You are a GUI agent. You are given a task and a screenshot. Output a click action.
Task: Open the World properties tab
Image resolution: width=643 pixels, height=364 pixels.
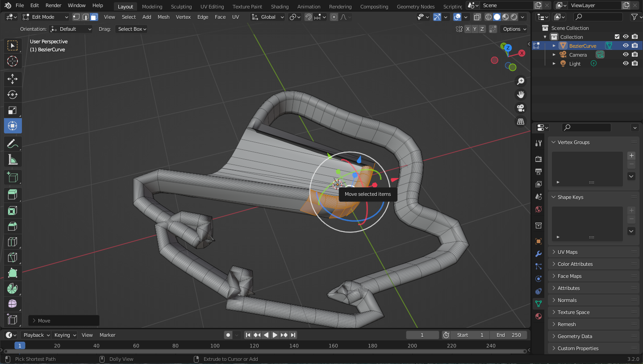click(x=539, y=209)
